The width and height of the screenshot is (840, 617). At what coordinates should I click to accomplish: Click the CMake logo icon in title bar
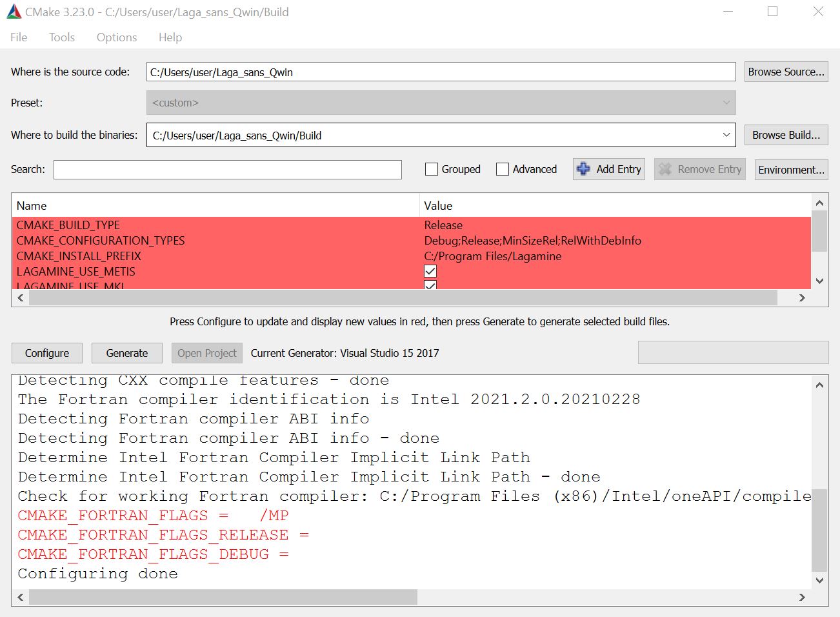click(14, 12)
